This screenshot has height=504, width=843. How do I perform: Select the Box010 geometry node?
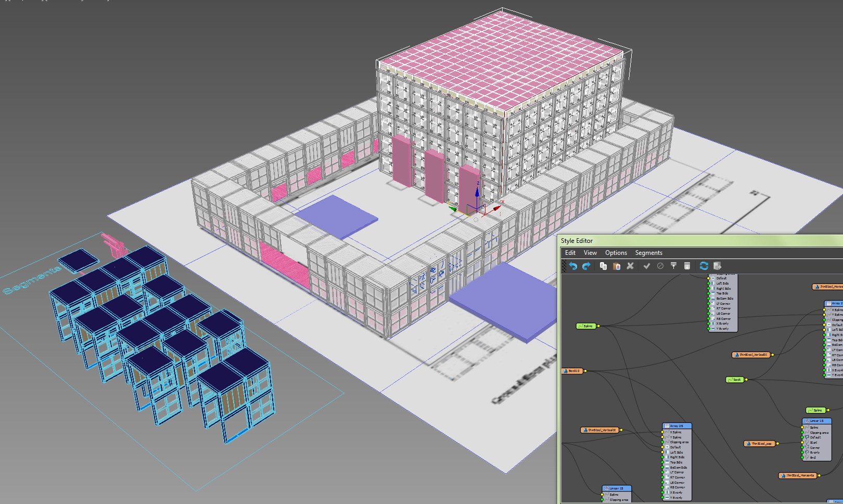tap(572, 371)
